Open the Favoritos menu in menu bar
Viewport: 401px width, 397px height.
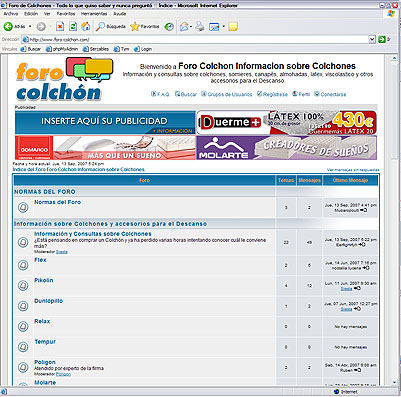click(x=66, y=14)
